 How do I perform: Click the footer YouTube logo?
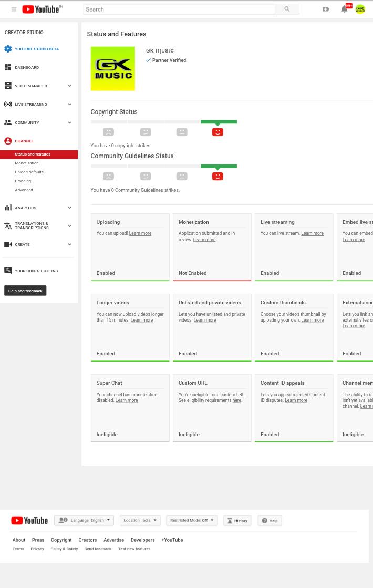(x=29, y=521)
